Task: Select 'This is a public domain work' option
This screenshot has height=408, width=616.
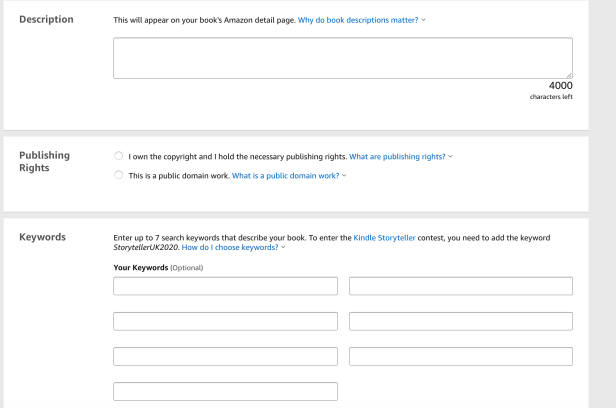Action: point(119,175)
